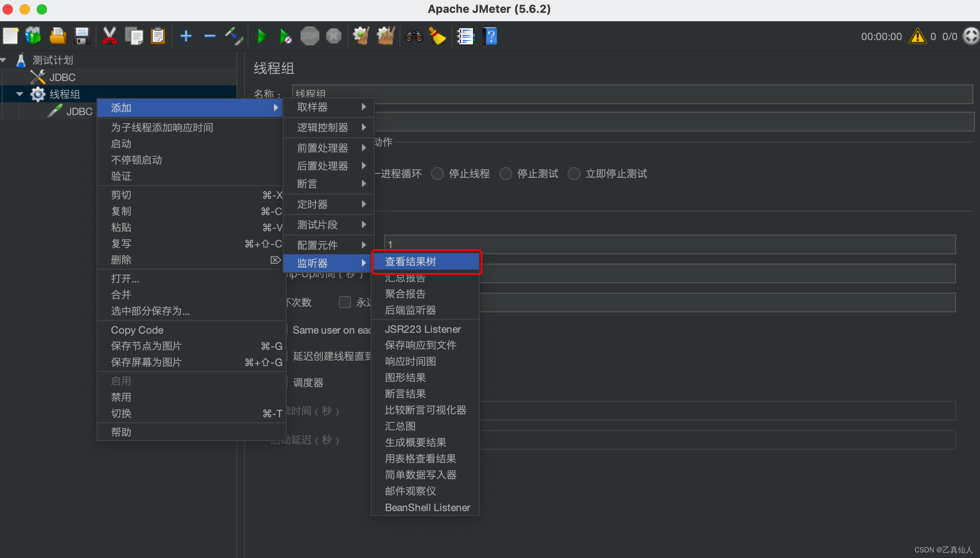The image size is (980, 558).
Task: Click the Search binoculars icon
Action: click(x=414, y=36)
